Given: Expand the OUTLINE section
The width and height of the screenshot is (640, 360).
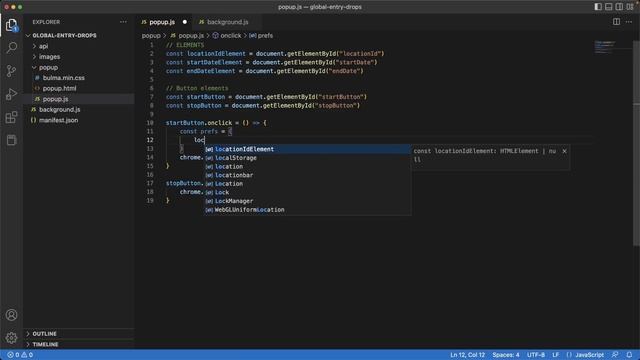Looking at the screenshot, I should click(44, 334).
